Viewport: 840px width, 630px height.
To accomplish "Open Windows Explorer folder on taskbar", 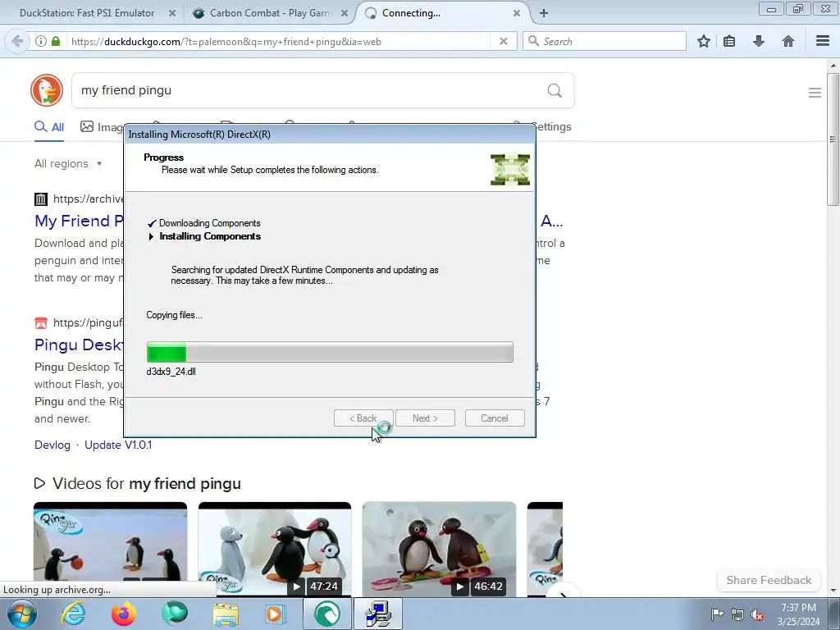I will (226, 614).
